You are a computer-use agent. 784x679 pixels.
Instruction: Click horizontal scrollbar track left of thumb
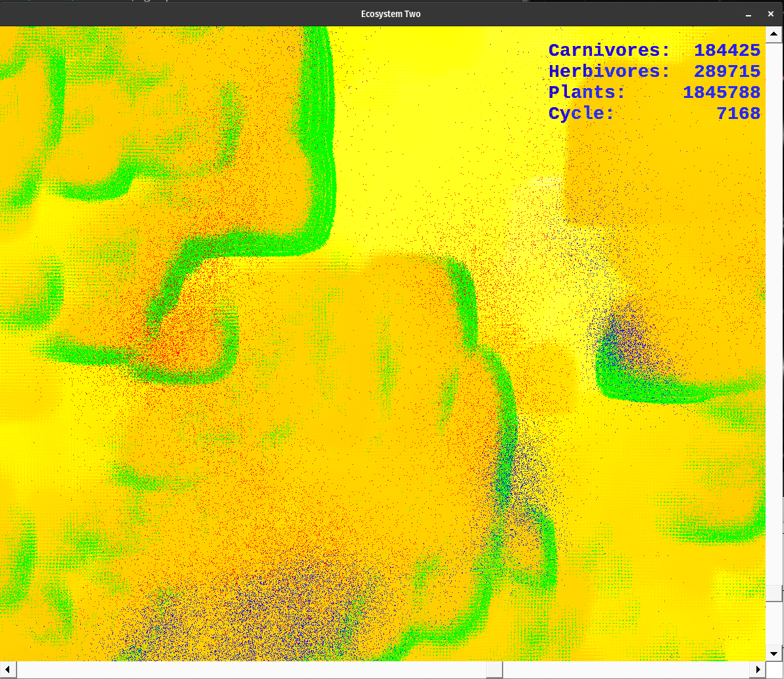pos(250,670)
